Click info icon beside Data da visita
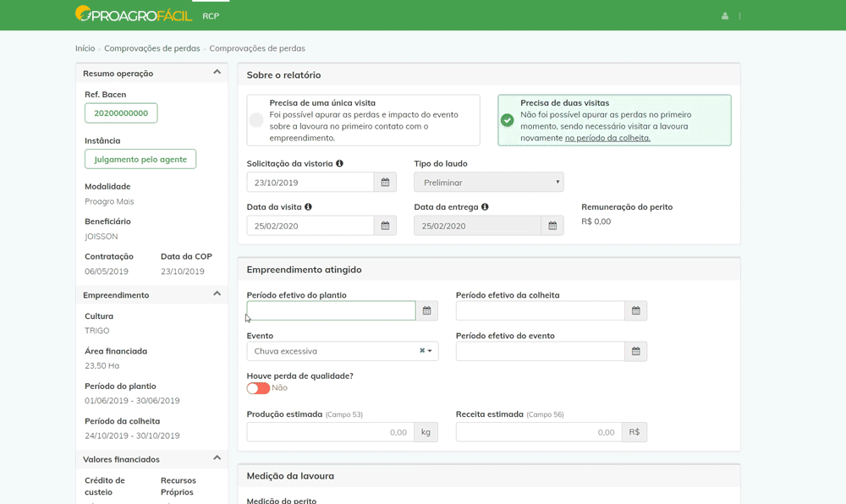Image resolution: width=846 pixels, height=504 pixels. pyautogui.click(x=308, y=207)
